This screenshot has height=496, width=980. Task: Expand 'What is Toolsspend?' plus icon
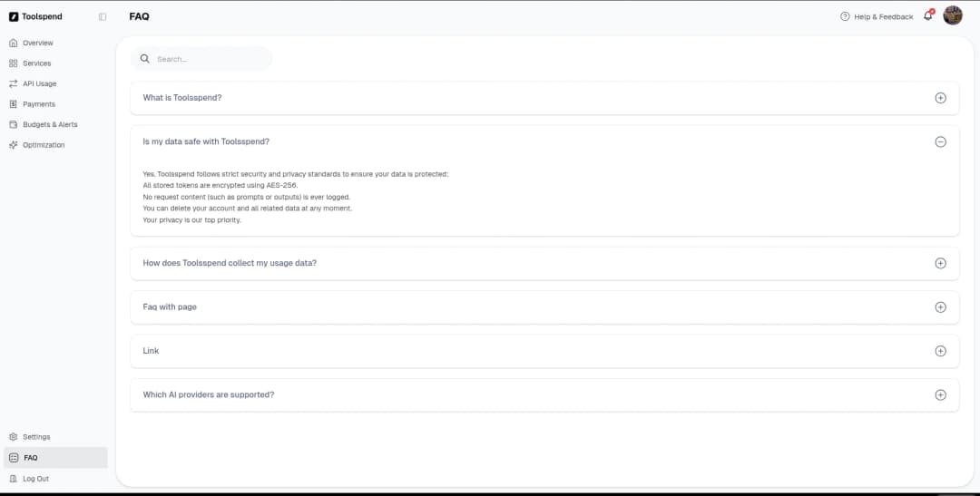(x=940, y=98)
